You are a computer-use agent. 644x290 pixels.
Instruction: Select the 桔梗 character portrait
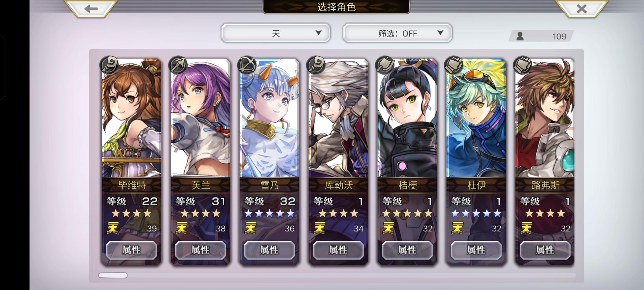click(407, 118)
